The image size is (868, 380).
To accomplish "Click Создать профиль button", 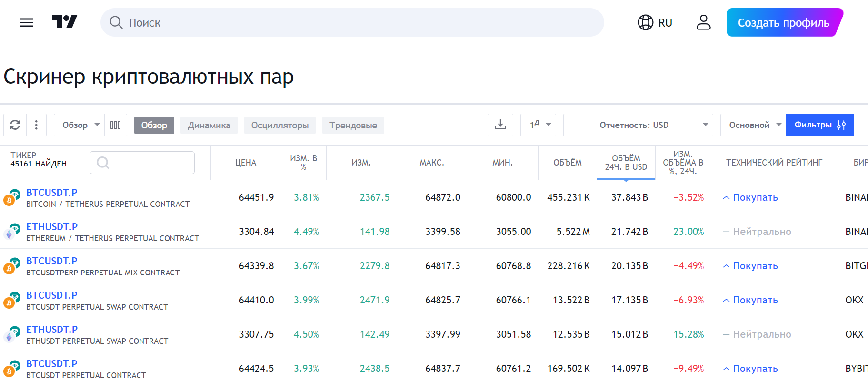I will coord(784,22).
